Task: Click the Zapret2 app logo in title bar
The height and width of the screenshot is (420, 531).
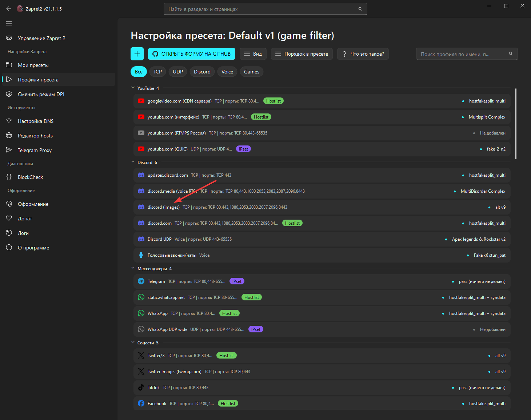Action: coord(20,9)
